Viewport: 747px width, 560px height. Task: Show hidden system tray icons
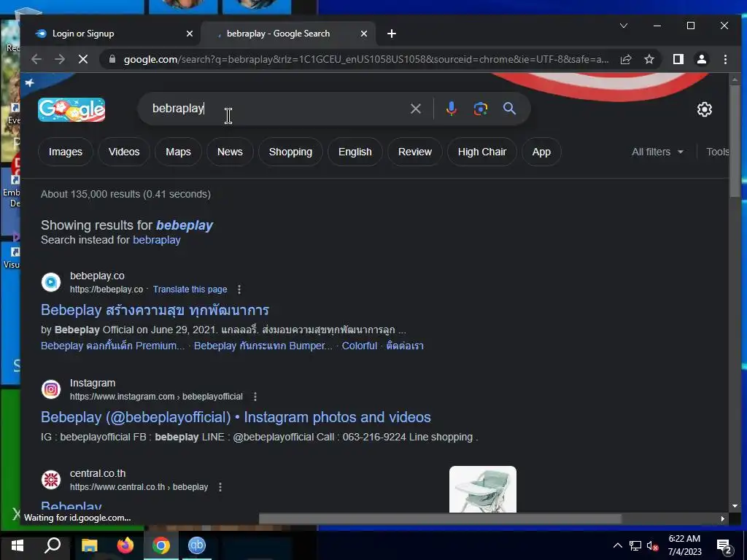617,545
